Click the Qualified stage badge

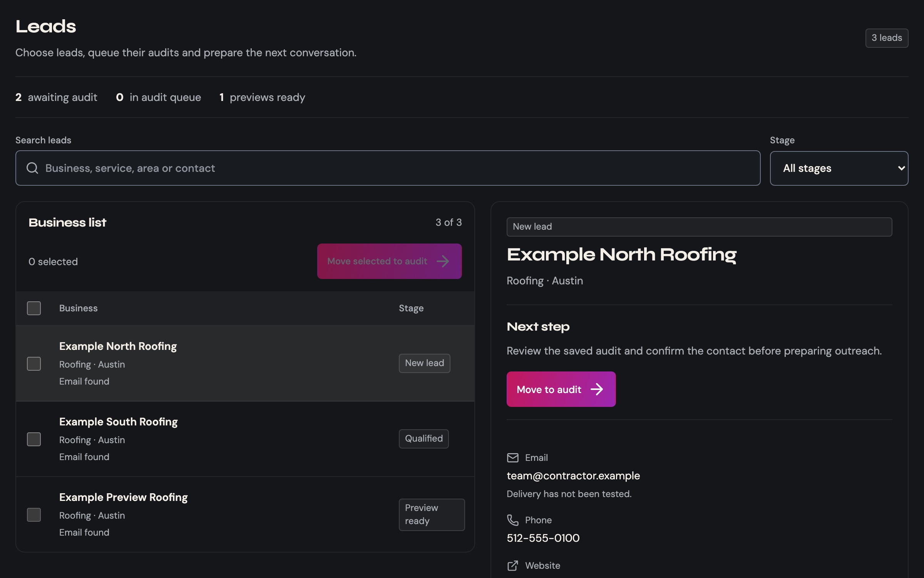[423, 439]
